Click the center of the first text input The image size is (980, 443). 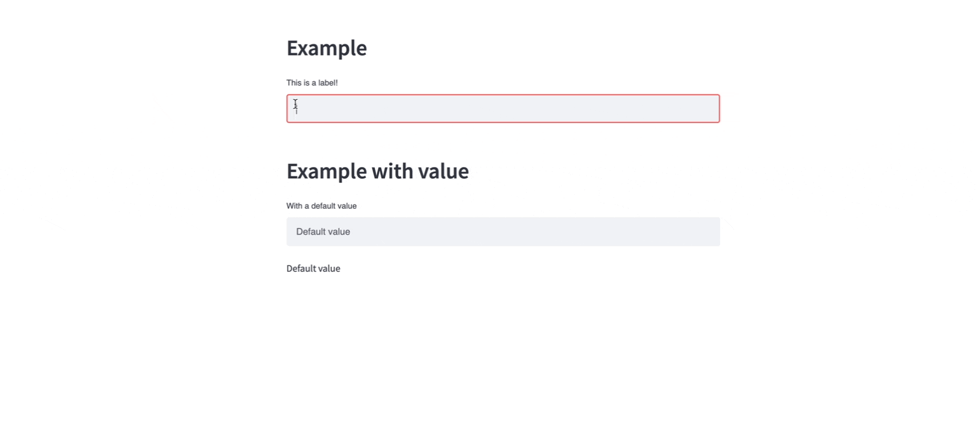[503, 108]
